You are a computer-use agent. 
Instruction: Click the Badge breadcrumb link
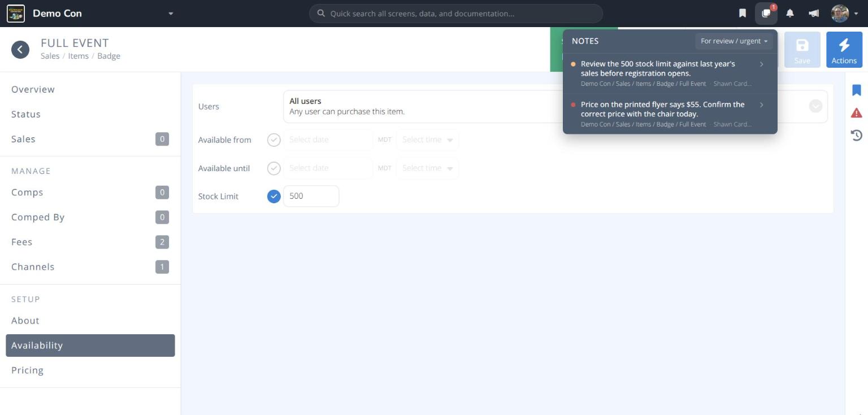coord(109,56)
